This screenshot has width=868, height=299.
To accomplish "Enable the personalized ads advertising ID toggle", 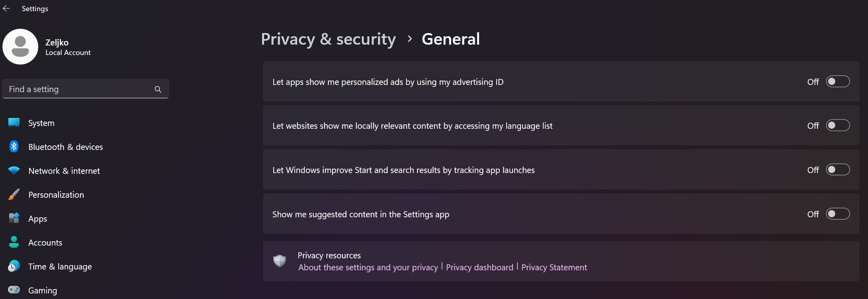I will pos(838,81).
